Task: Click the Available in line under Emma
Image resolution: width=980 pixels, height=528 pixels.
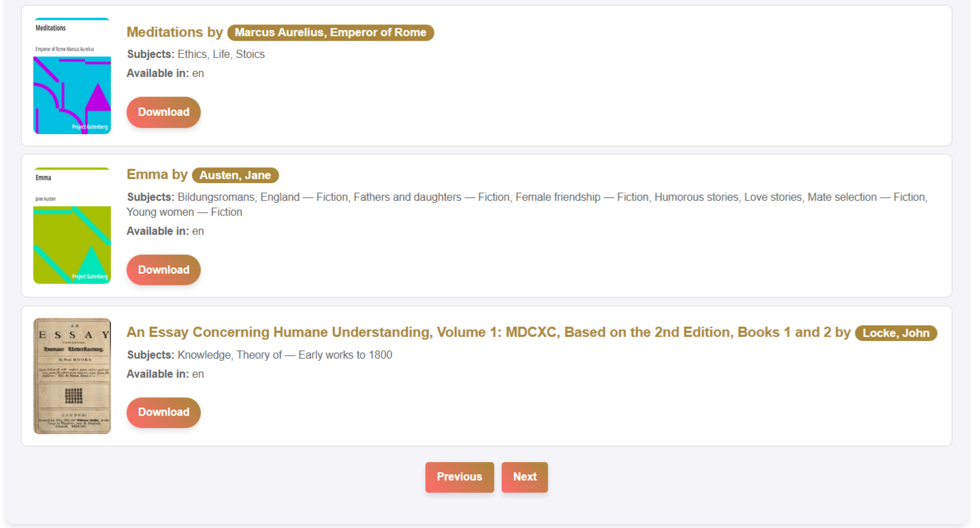Action: tap(165, 231)
